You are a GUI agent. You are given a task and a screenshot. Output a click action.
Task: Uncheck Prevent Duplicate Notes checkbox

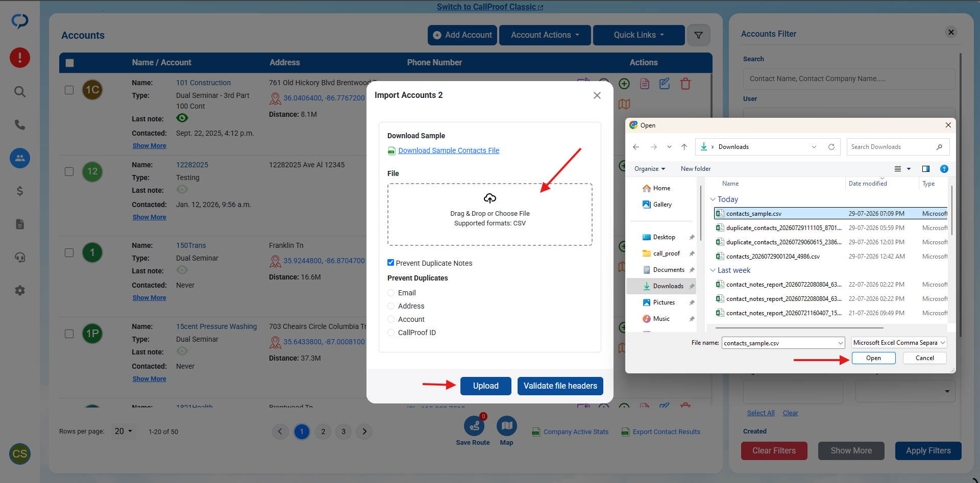point(390,263)
